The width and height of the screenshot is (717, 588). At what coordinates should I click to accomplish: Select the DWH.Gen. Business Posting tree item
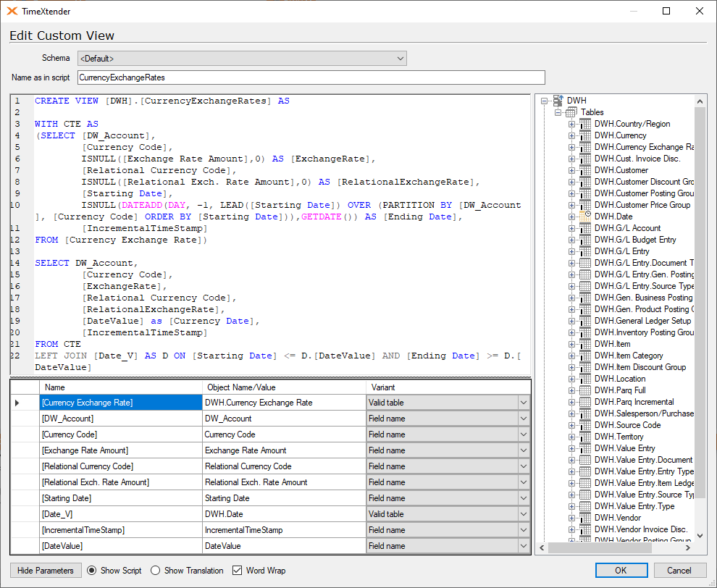coord(644,298)
